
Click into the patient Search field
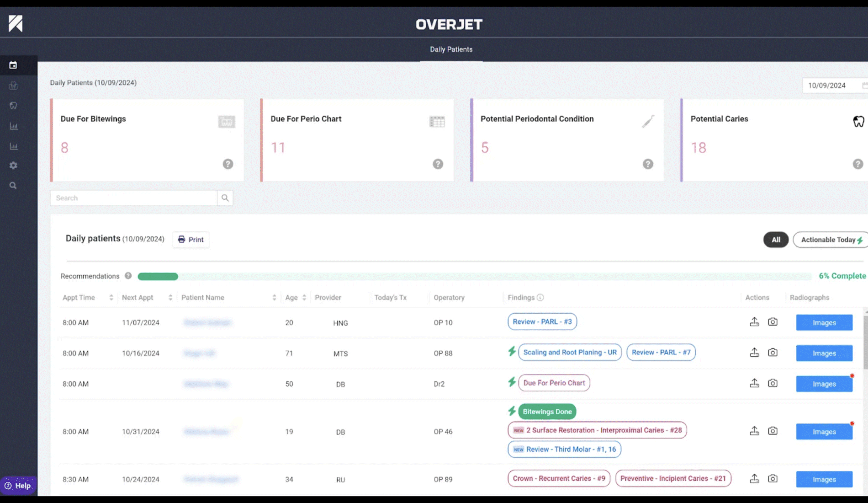tap(133, 198)
